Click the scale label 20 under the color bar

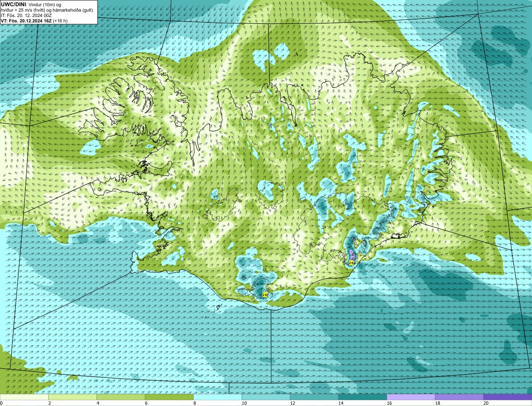click(x=486, y=403)
